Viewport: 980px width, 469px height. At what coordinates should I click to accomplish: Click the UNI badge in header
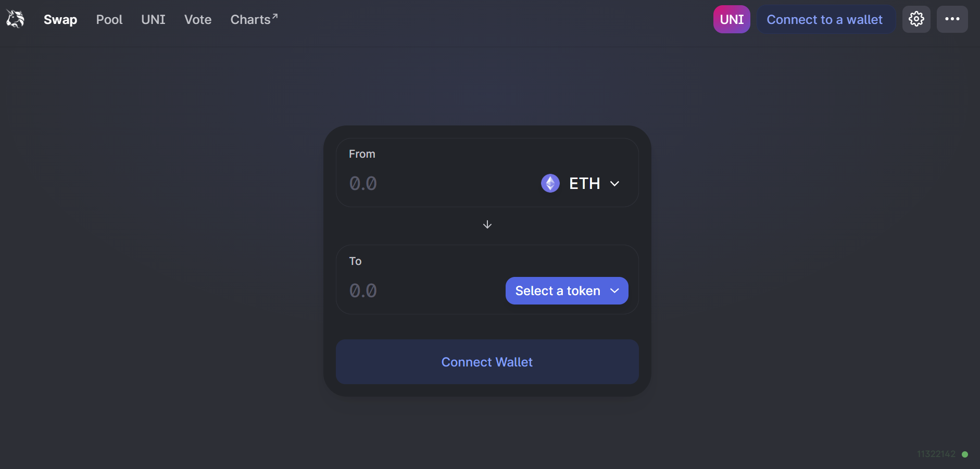click(x=732, y=19)
